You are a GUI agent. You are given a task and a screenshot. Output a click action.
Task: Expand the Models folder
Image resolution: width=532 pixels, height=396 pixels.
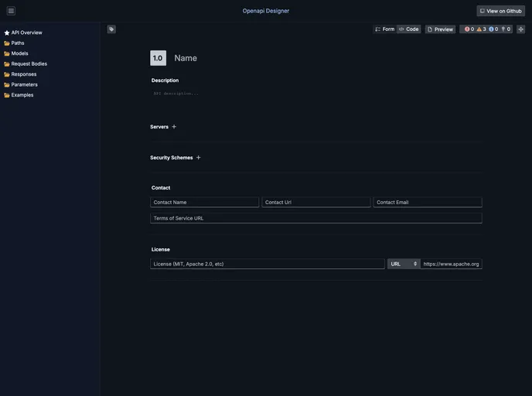16,53
